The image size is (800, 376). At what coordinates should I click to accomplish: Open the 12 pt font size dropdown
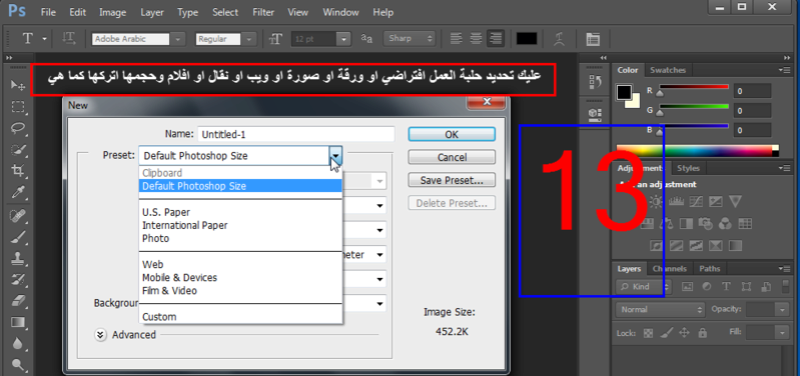tap(344, 39)
